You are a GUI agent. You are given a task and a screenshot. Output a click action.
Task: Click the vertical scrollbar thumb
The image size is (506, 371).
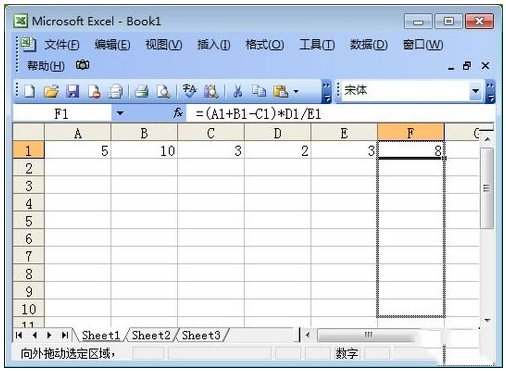[x=487, y=188]
